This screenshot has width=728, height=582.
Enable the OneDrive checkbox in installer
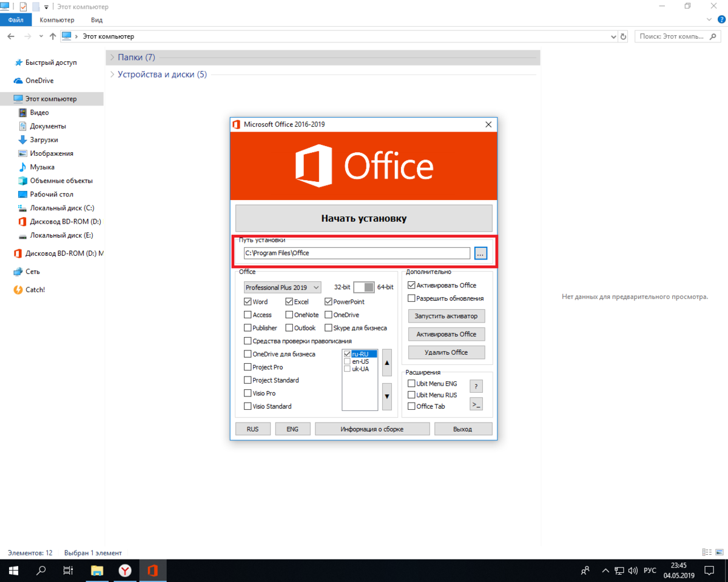coord(328,315)
